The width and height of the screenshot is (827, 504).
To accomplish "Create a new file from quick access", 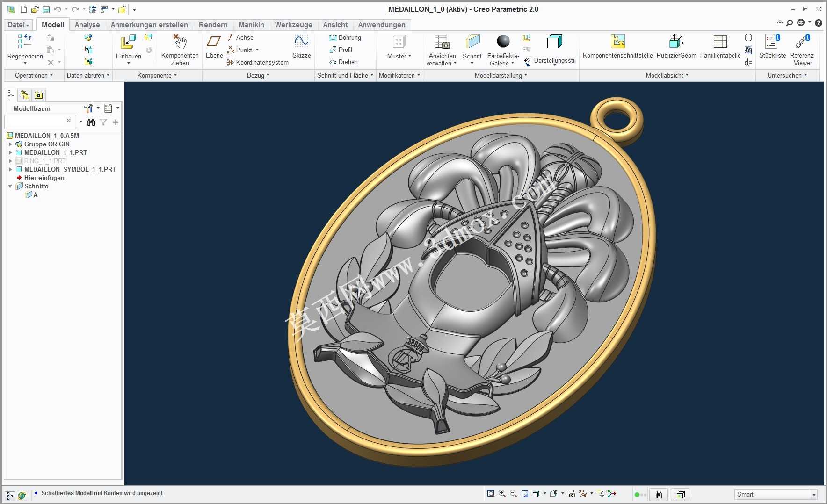I will [x=24, y=9].
